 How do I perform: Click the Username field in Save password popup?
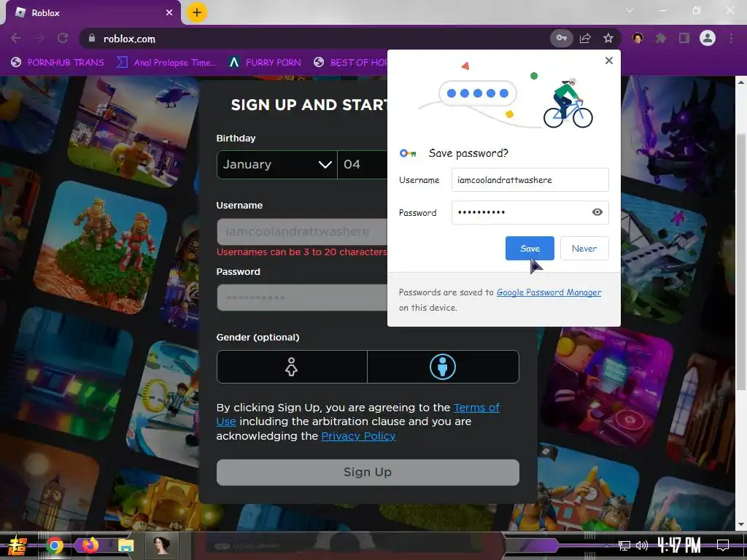(530, 180)
